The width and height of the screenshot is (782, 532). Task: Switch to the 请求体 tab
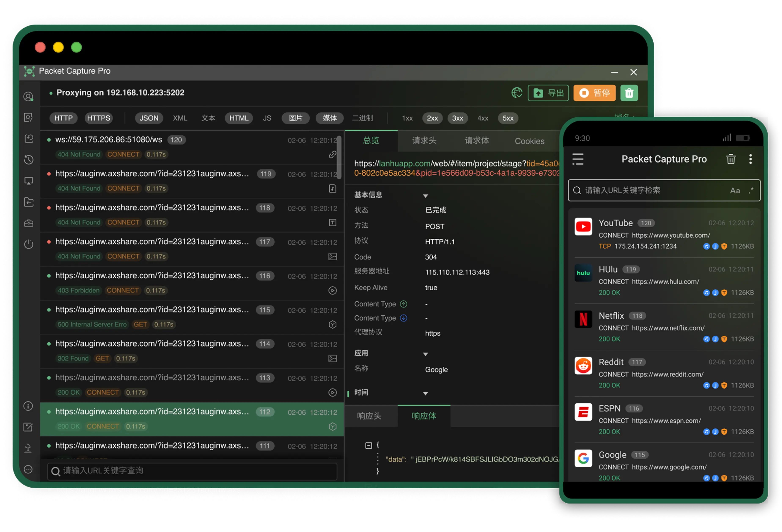(477, 141)
